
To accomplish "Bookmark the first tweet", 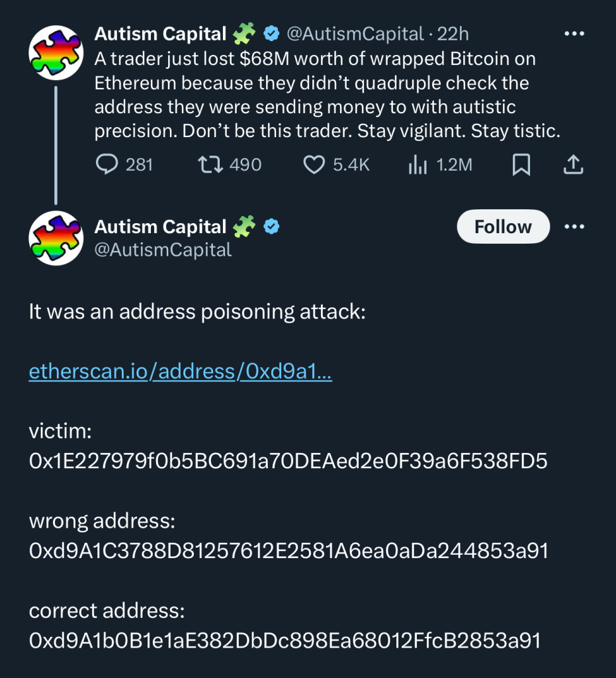I will pos(521,165).
